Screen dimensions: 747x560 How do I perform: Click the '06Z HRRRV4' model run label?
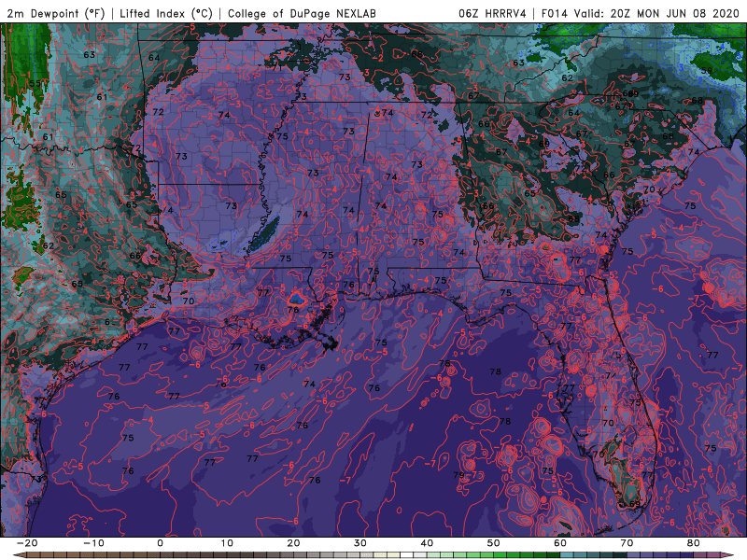[x=492, y=13]
